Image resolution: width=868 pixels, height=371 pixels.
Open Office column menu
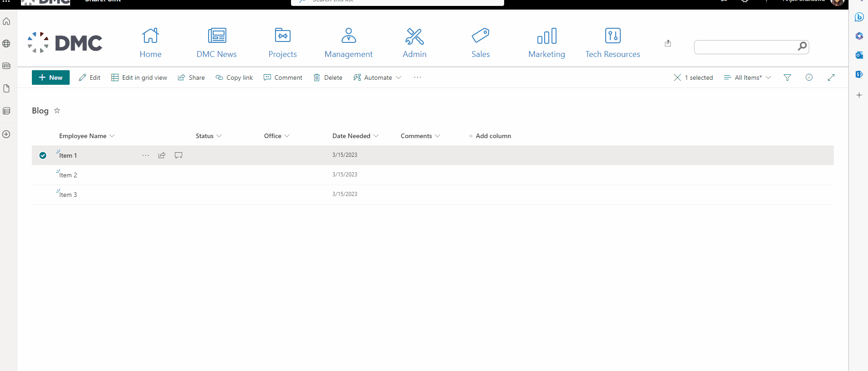(x=277, y=136)
